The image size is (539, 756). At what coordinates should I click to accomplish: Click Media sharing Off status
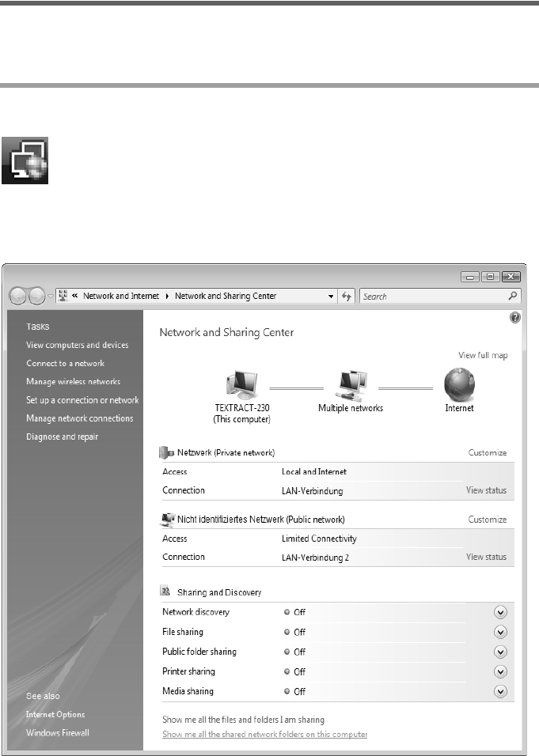(295, 691)
